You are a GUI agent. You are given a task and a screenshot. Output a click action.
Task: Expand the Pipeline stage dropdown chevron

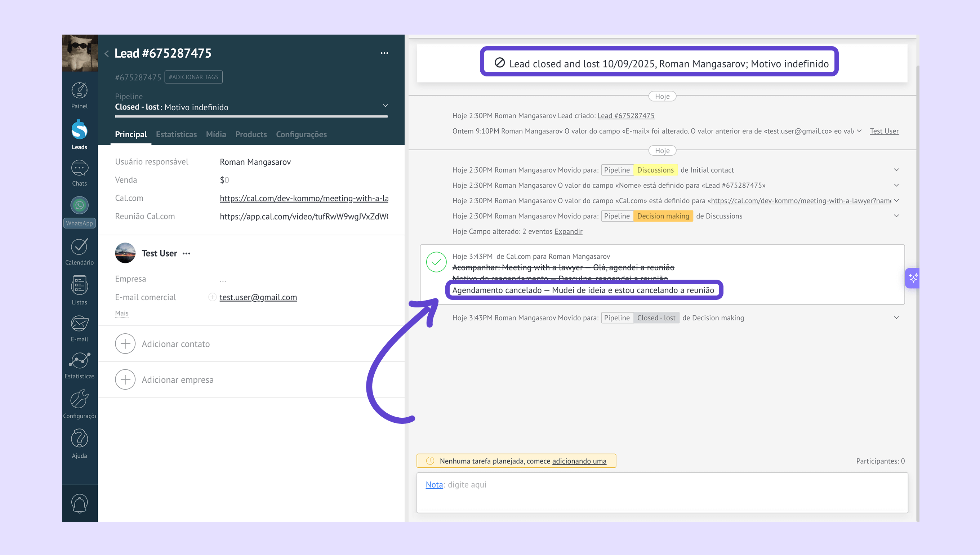tap(385, 106)
